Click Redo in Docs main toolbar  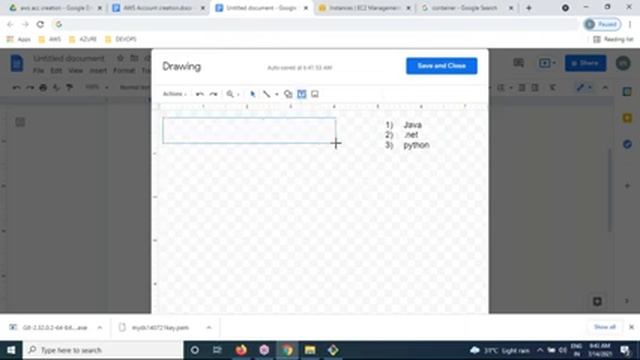(x=30, y=87)
